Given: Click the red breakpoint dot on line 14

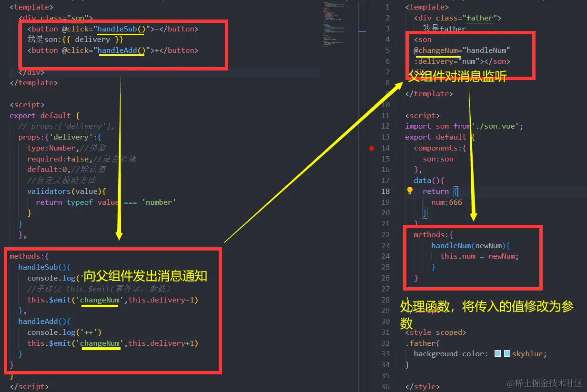Looking at the screenshot, I should pyautogui.click(x=372, y=148).
